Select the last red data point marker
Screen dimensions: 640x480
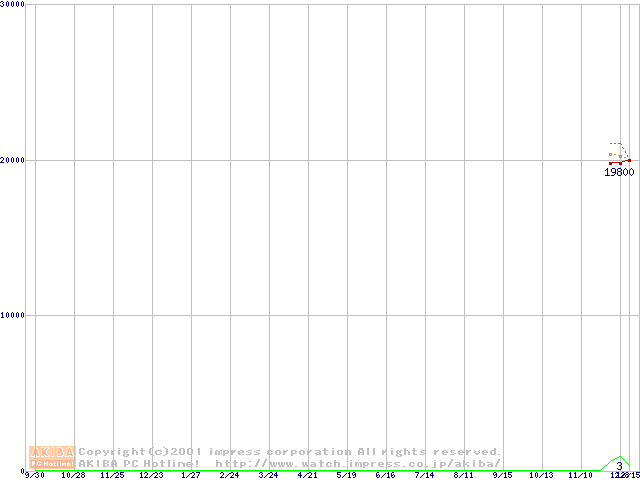(x=629, y=160)
